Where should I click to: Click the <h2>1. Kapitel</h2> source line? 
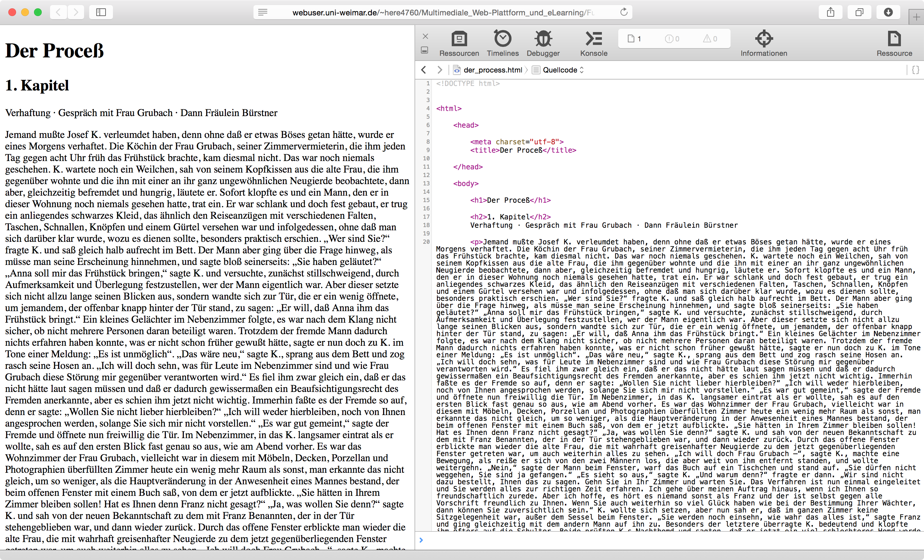(x=510, y=216)
